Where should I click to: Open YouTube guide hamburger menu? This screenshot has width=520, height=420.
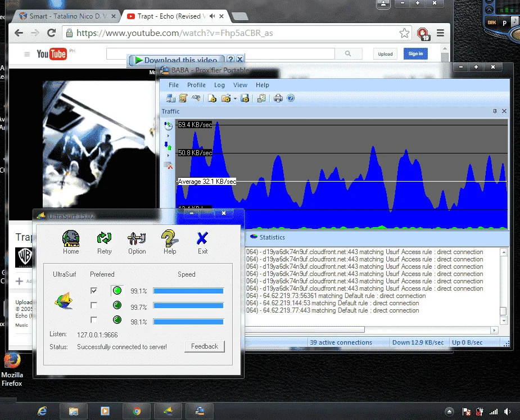[x=27, y=54]
